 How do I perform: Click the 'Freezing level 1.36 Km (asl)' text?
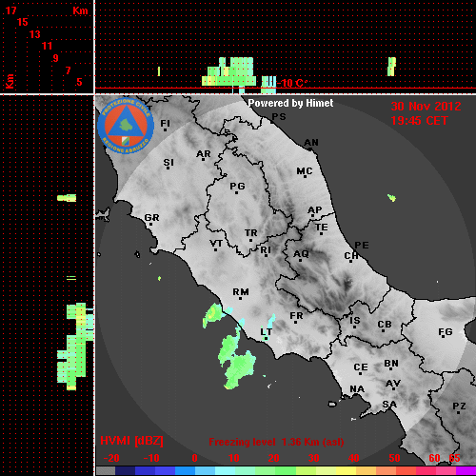pos(276,442)
